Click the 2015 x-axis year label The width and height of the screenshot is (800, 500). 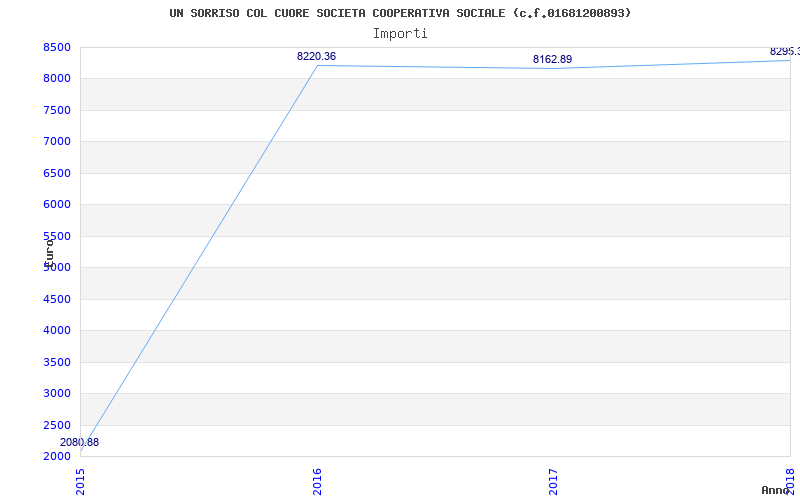click(81, 480)
